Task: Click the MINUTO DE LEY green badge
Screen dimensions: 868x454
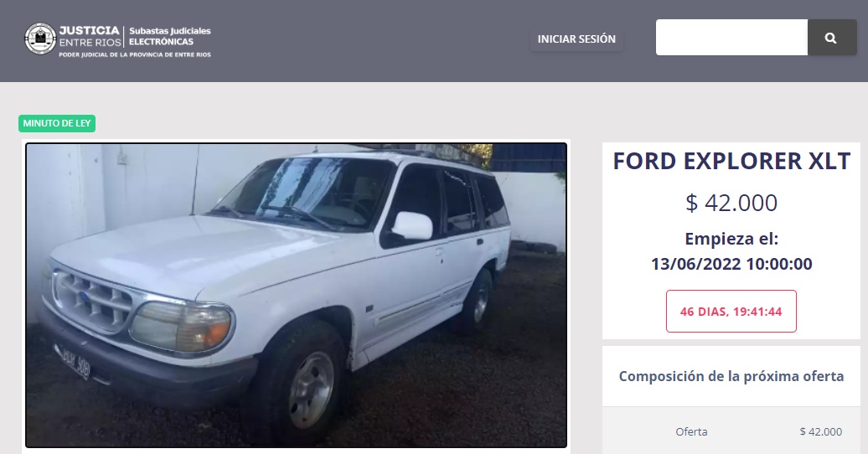Action: (x=57, y=123)
